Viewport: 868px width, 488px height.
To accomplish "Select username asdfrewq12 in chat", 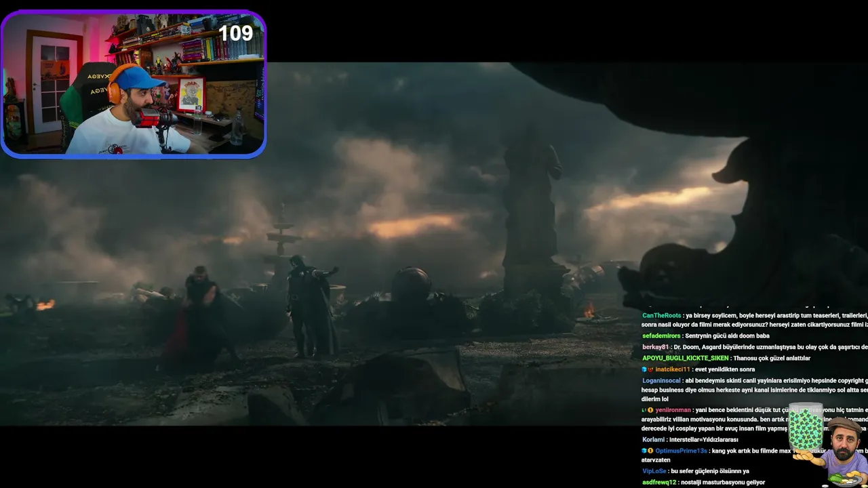I will [659, 483].
